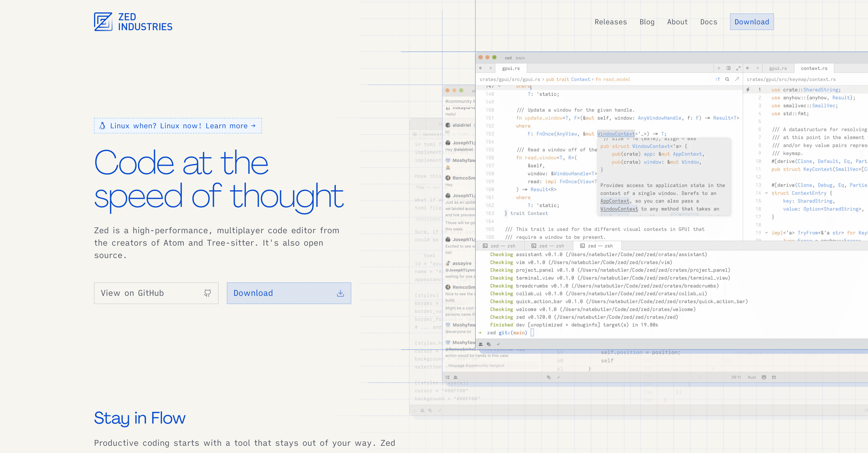Open the Releases page
The image size is (868, 453).
point(610,22)
